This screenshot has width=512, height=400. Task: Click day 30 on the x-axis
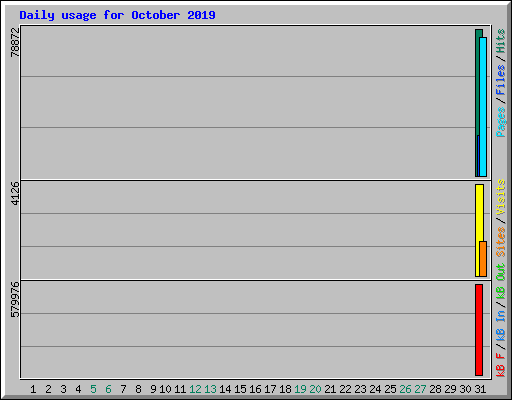[465, 389]
